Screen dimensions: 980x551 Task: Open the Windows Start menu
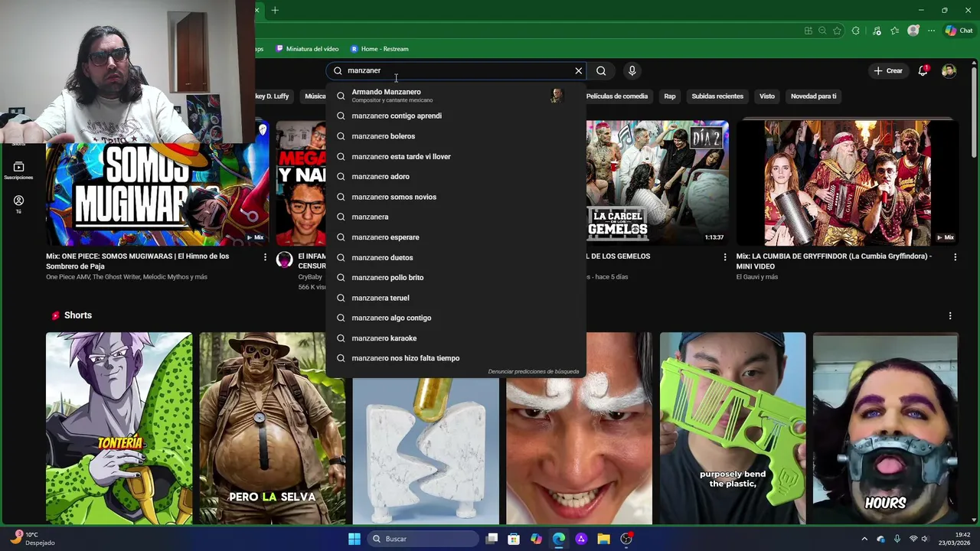[354, 539]
